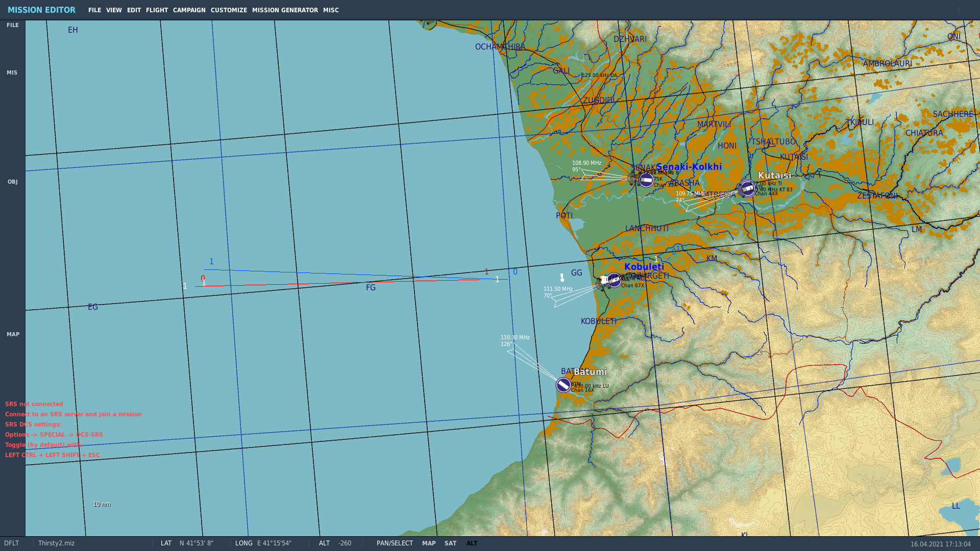Image resolution: width=980 pixels, height=551 pixels.
Task: Click the 525.00 kHz DA beacon label
Action: point(599,76)
